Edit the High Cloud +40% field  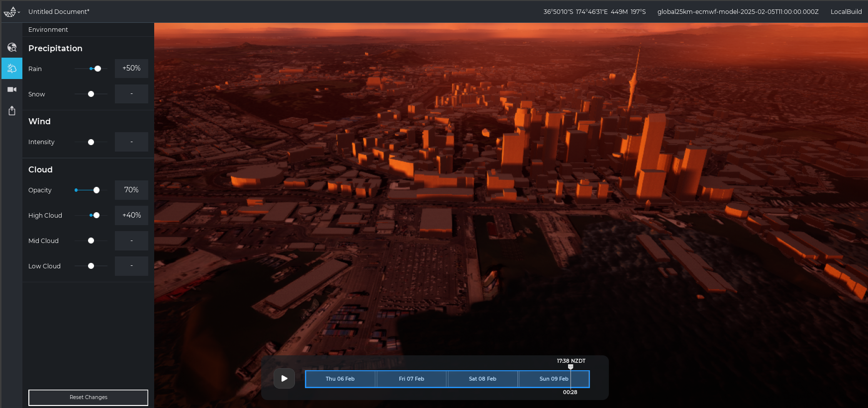[x=131, y=215]
